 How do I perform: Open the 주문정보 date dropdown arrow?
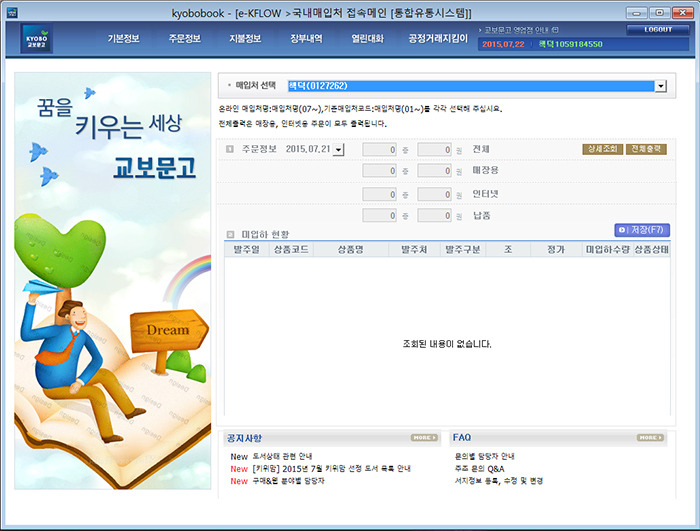click(x=338, y=150)
